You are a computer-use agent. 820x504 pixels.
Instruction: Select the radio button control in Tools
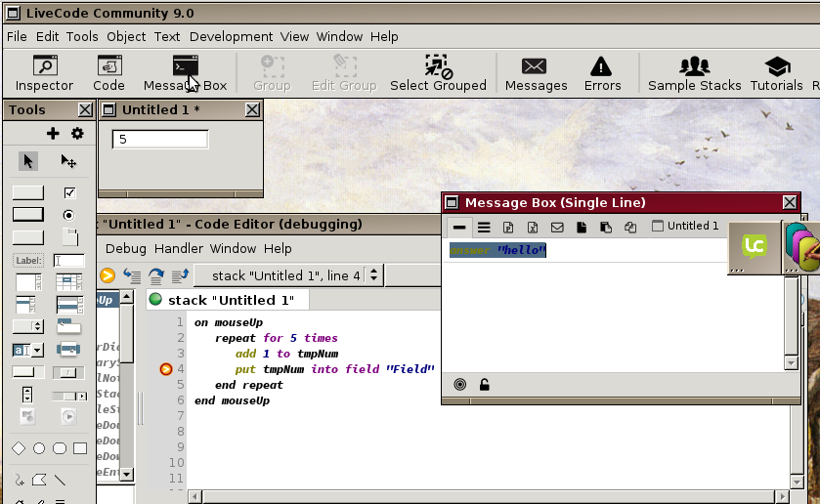pos(69,214)
